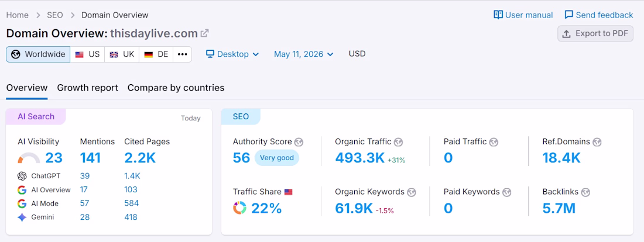Click the globe icon next to Paid Keywords
The width and height of the screenshot is (644, 242).
tap(507, 192)
